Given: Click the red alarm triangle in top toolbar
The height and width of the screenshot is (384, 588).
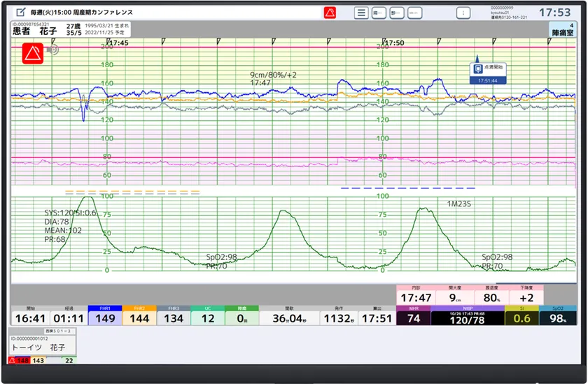Looking at the screenshot, I should click(x=330, y=13).
